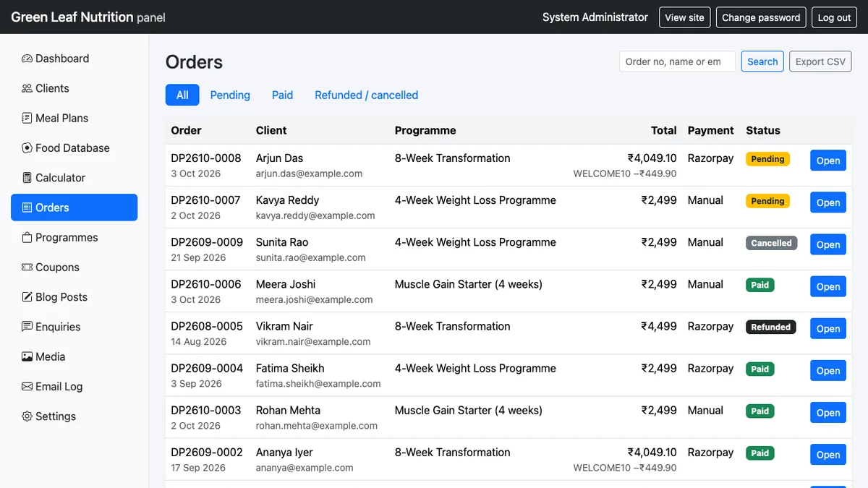The width and height of the screenshot is (868, 488).
Task: Click Muscle Gain Starter in Rohan's row
Action: (468, 410)
